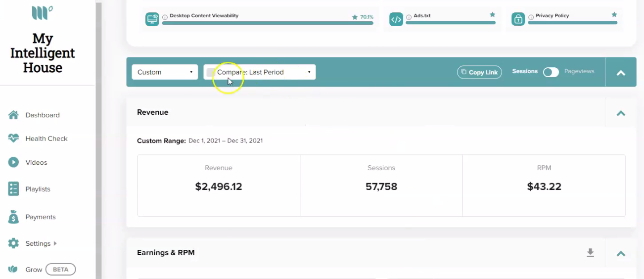644x279 pixels.
Task: Select the Videos play icon
Action: point(13,162)
